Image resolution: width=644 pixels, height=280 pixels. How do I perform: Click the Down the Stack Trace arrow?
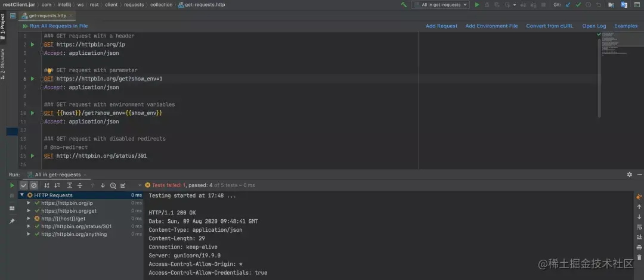click(x=639, y=217)
